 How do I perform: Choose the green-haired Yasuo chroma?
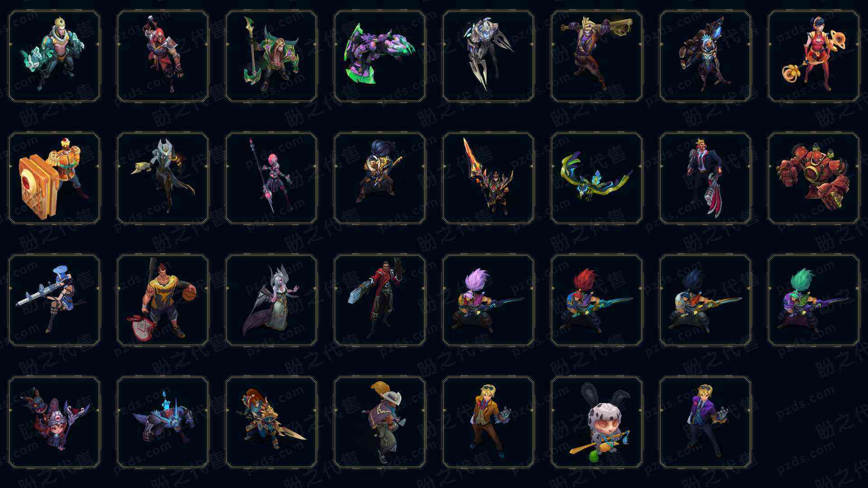click(813, 300)
